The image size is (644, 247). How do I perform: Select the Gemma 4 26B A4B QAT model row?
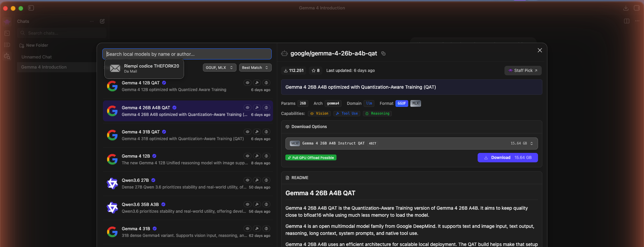click(188, 111)
